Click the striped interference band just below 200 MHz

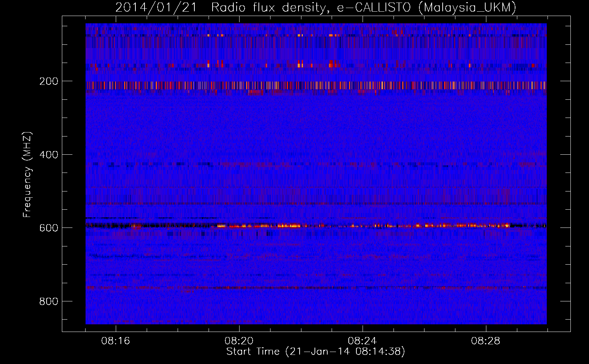pyautogui.click(x=316, y=86)
